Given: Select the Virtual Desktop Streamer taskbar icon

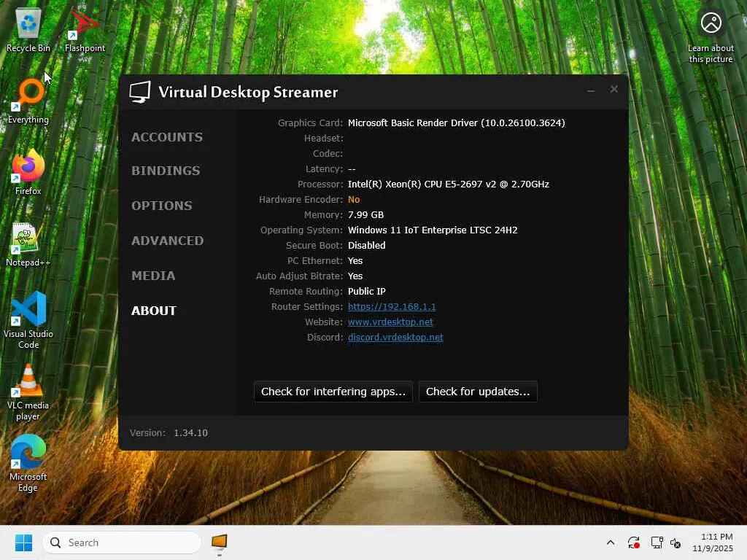Looking at the screenshot, I should [219, 542].
